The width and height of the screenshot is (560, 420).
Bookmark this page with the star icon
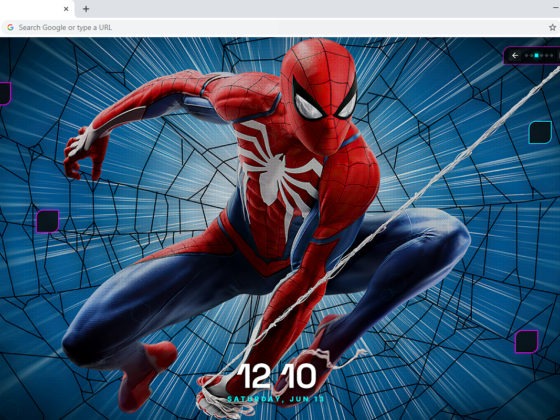click(x=552, y=28)
